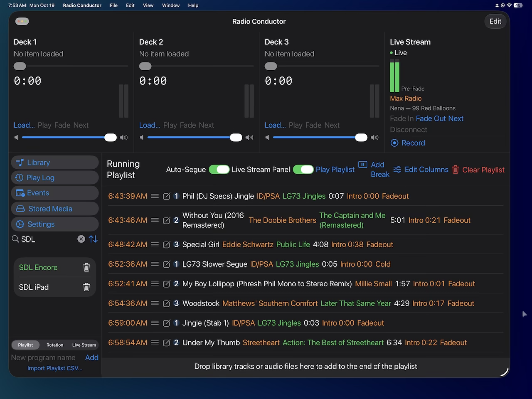Click Edit Columns sliders icon

point(397,170)
